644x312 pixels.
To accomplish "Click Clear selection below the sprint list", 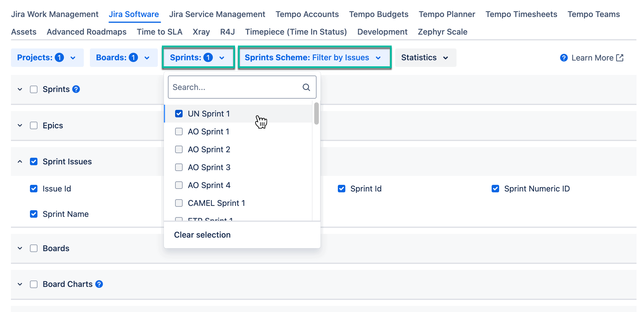I will [202, 234].
